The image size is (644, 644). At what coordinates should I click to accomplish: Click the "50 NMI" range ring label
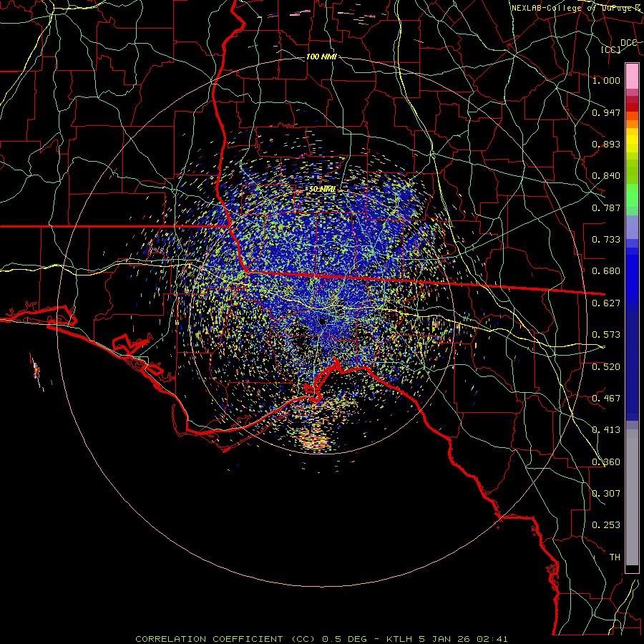click(323, 190)
